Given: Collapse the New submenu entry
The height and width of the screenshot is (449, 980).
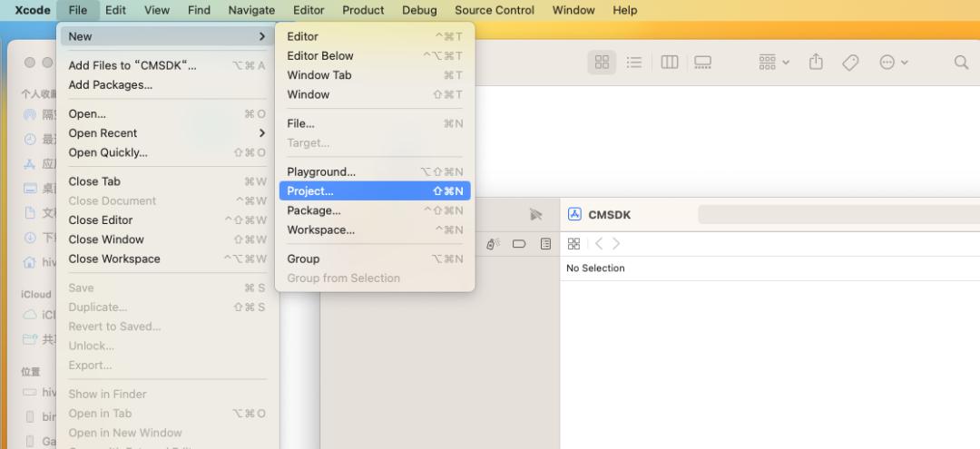Looking at the screenshot, I should coord(166,36).
